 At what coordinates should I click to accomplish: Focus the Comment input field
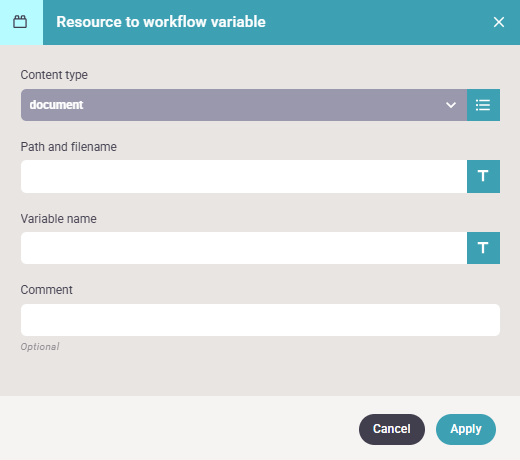pos(260,320)
